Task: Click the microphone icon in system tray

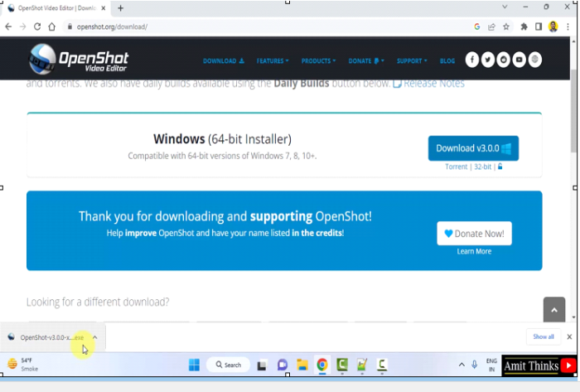Action: (x=475, y=365)
